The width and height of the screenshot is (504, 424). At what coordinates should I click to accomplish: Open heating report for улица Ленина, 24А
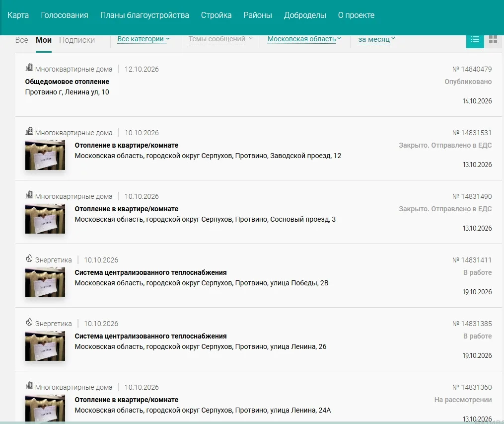[x=126, y=400]
